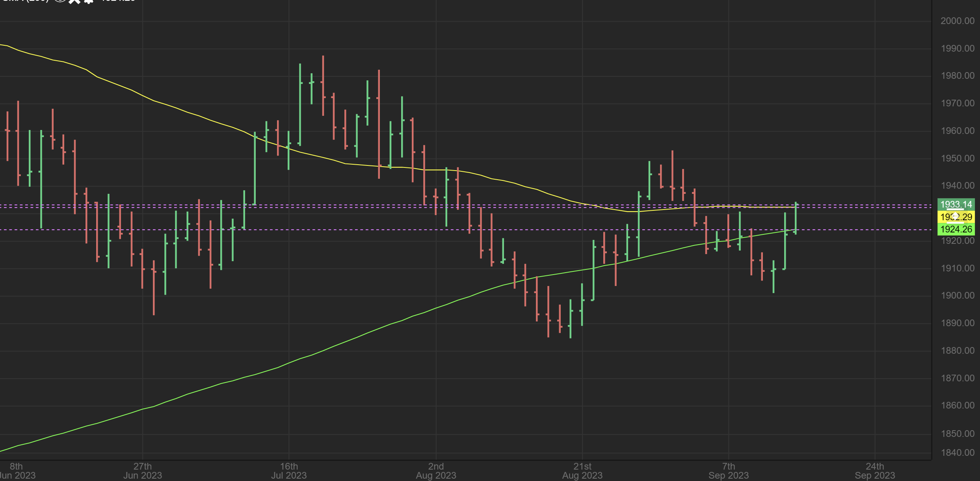Click the 7th Sep 2023 date label
Screen dimensions: 980x481
[729, 471]
